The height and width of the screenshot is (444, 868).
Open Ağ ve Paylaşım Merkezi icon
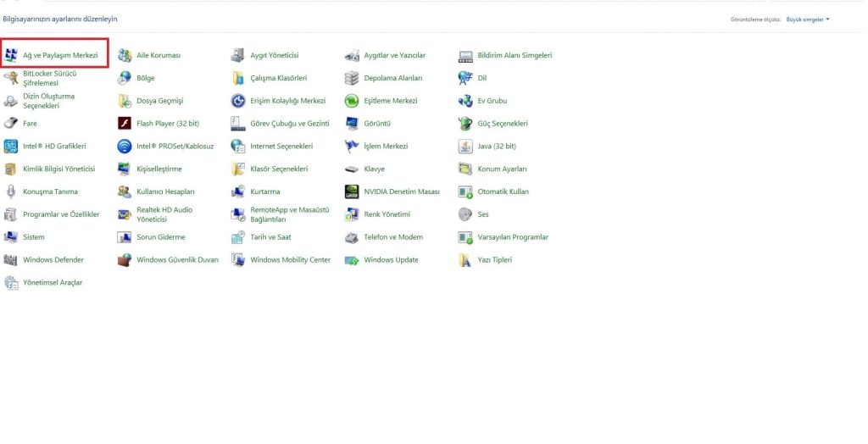coord(10,55)
